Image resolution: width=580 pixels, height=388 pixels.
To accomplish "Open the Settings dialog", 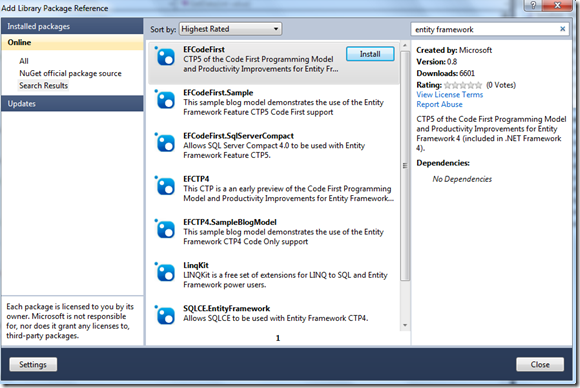I will (x=33, y=364).
